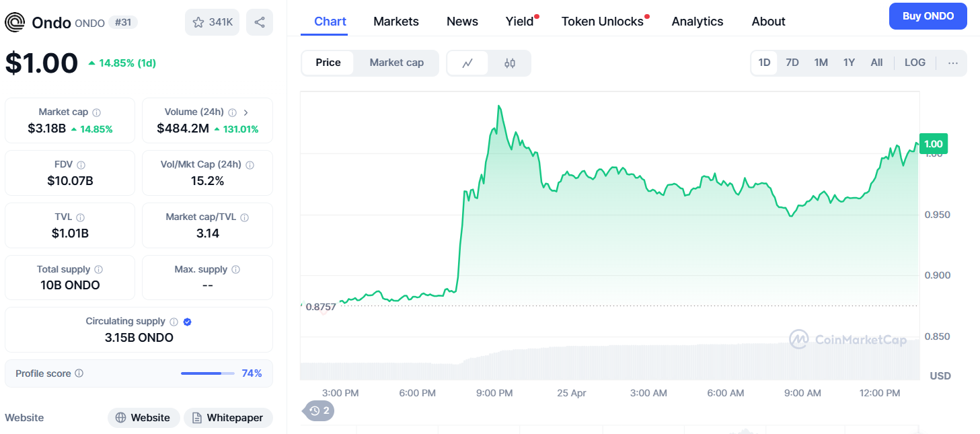
Task: Expand the chart events history badge
Action: tap(319, 410)
